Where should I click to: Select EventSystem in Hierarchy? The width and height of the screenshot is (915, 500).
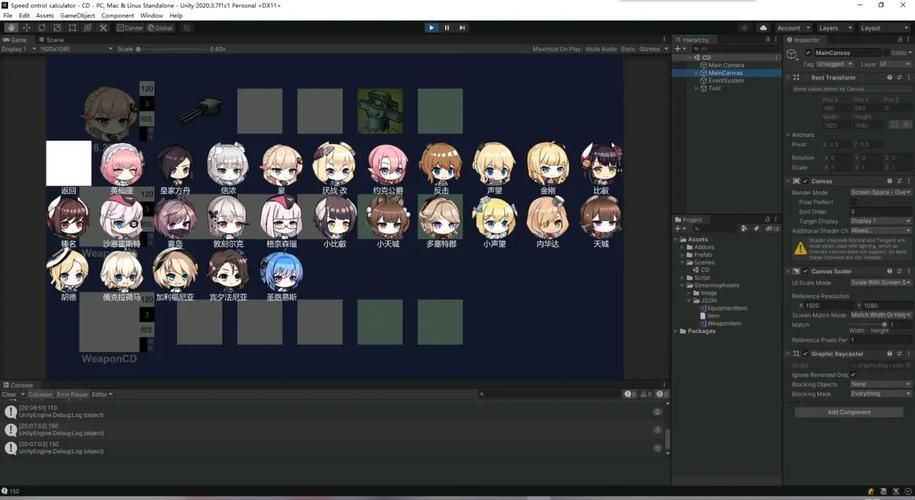pyautogui.click(x=725, y=81)
